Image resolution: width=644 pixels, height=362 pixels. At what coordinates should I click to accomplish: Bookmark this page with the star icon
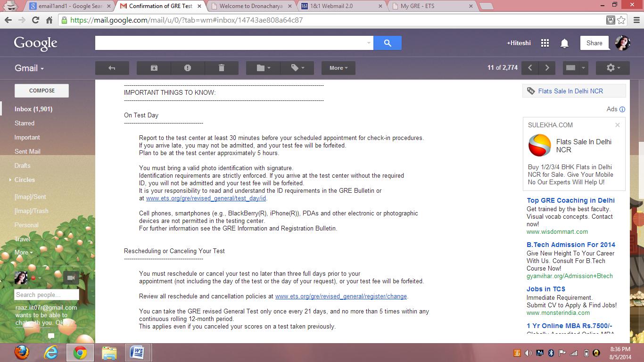coord(621,20)
